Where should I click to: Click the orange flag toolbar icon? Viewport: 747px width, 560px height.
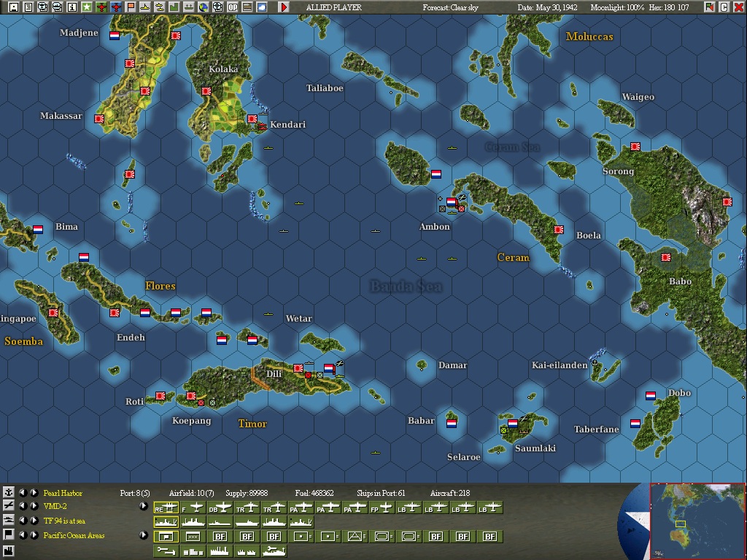click(x=131, y=7)
